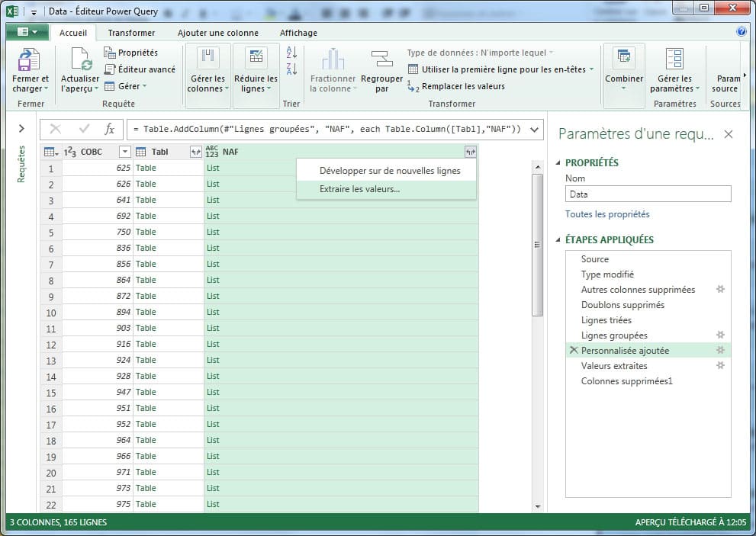Click the help question mark icon
Viewport: 756px width, 536px height.
[741, 32]
